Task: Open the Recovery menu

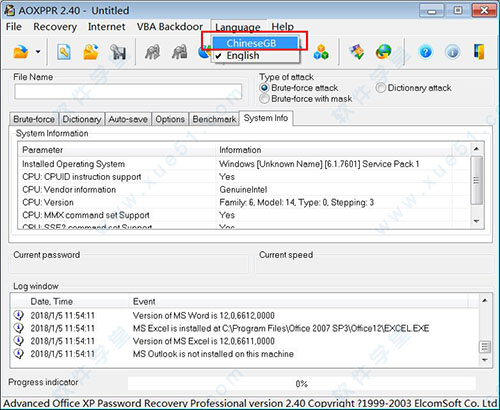Action: click(55, 27)
